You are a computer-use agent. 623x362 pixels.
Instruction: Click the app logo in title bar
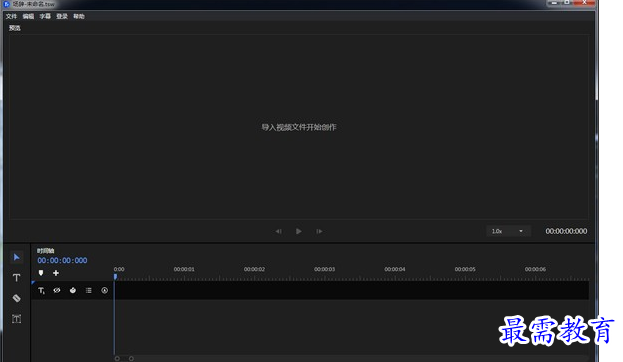(x=6, y=4)
